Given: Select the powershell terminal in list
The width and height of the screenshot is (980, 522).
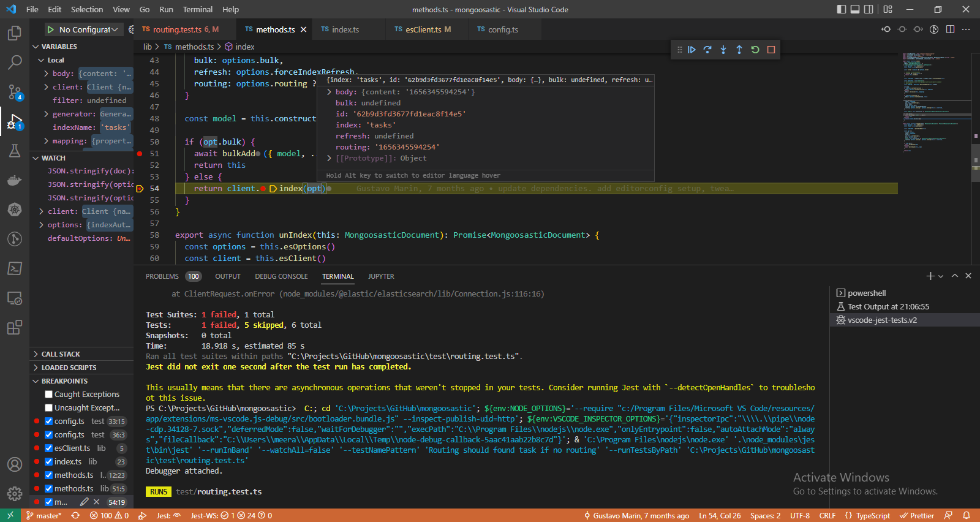Looking at the screenshot, I should pyautogui.click(x=866, y=293).
